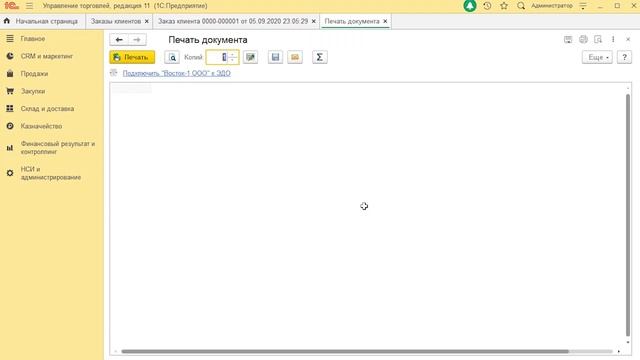Open the Главное section
The height and width of the screenshot is (360, 640).
pyautogui.click(x=33, y=38)
